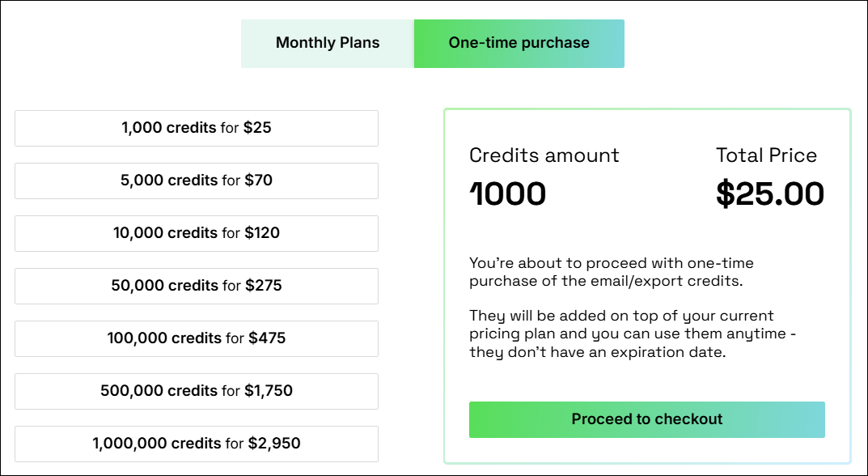Choose the 100,000 credits for $475 option
The width and height of the screenshot is (868, 476).
pos(197,338)
